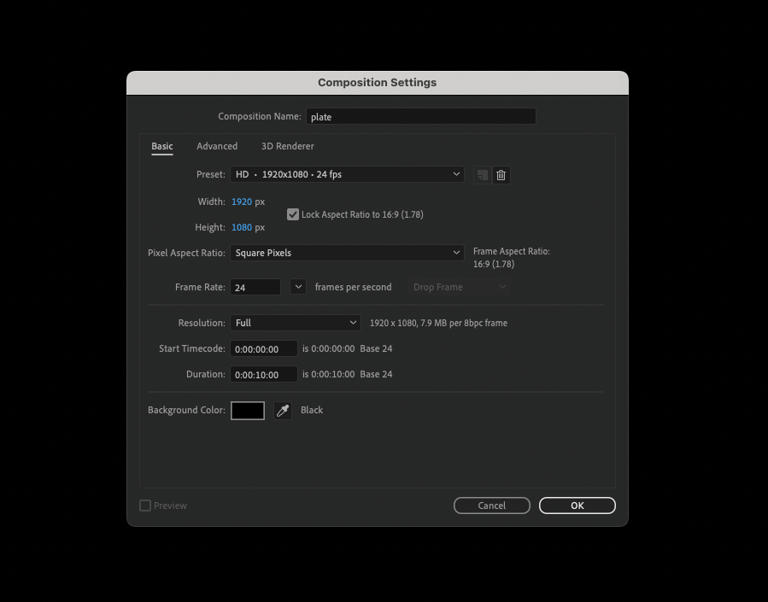Click the Composition Name text field
Image resolution: width=768 pixels, height=602 pixels.
click(420, 117)
